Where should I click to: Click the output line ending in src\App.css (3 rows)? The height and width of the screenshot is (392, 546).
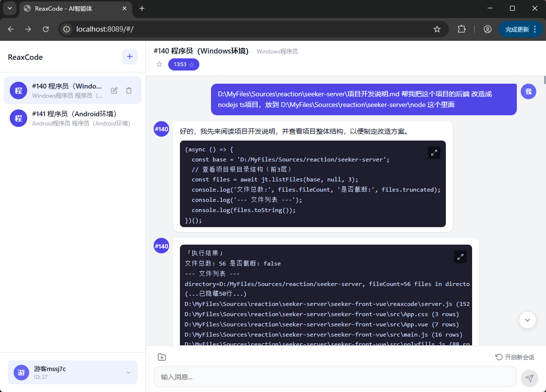click(322, 314)
